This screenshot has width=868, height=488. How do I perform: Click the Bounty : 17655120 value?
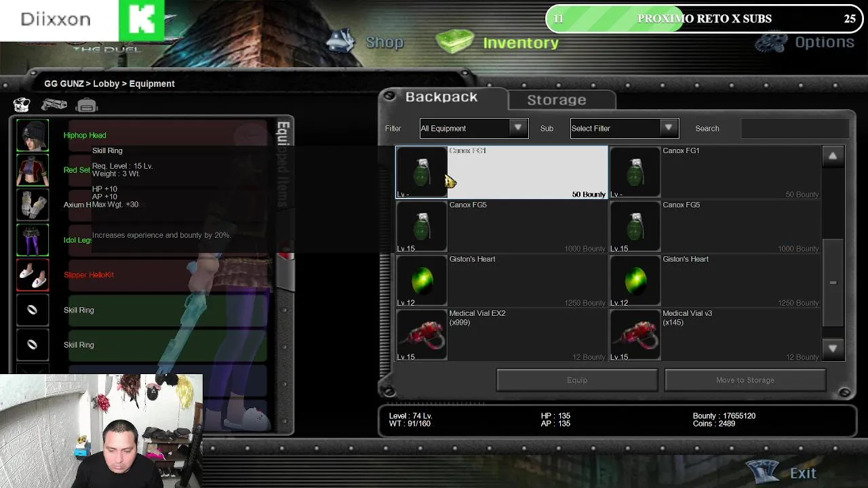tap(724, 415)
